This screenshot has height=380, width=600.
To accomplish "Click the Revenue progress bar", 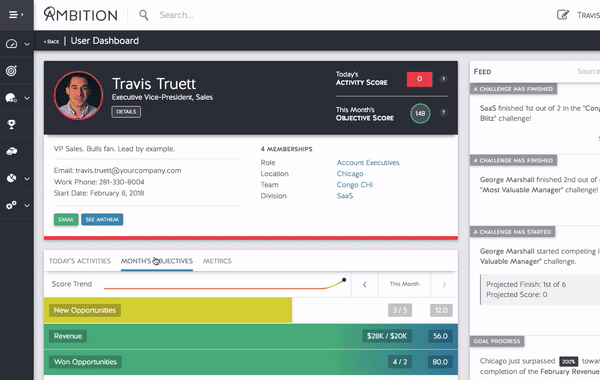I will pyautogui.click(x=251, y=336).
